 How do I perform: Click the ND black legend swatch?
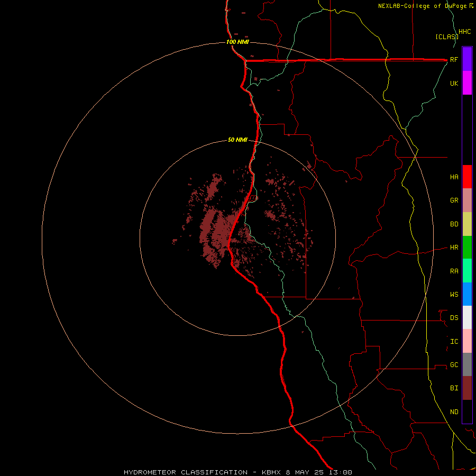point(467,411)
